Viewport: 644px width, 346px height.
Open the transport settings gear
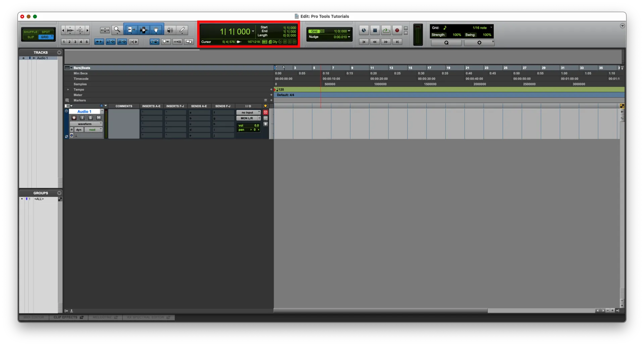(479, 43)
